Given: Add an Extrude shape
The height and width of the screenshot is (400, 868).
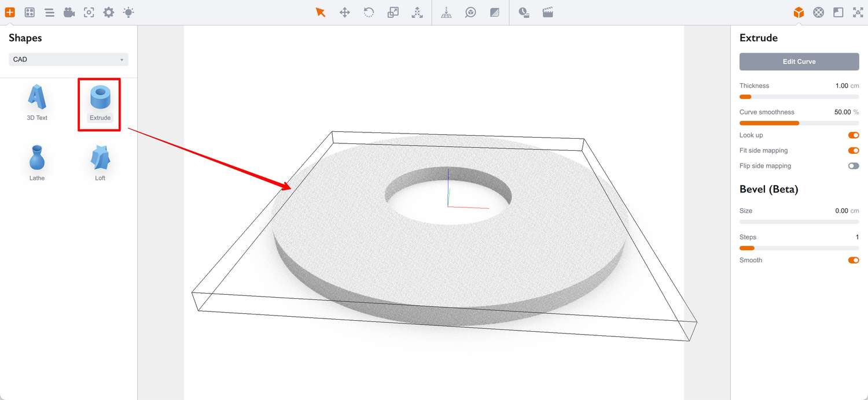Looking at the screenshot, I should pyautogui.click(x=100, y=105).
